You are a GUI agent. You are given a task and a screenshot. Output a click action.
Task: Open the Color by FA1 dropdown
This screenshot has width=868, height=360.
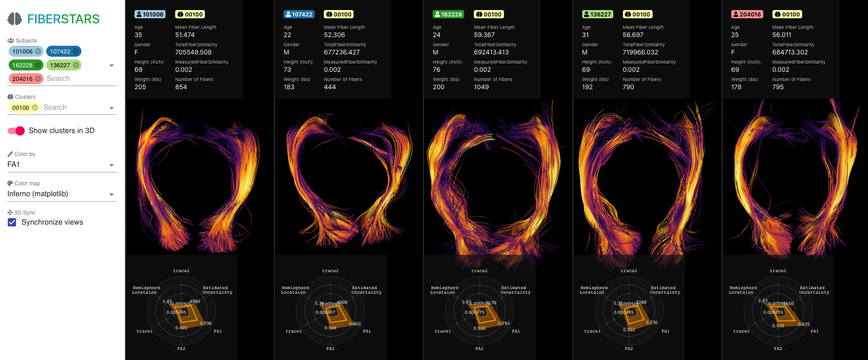(x=62, y=165)
